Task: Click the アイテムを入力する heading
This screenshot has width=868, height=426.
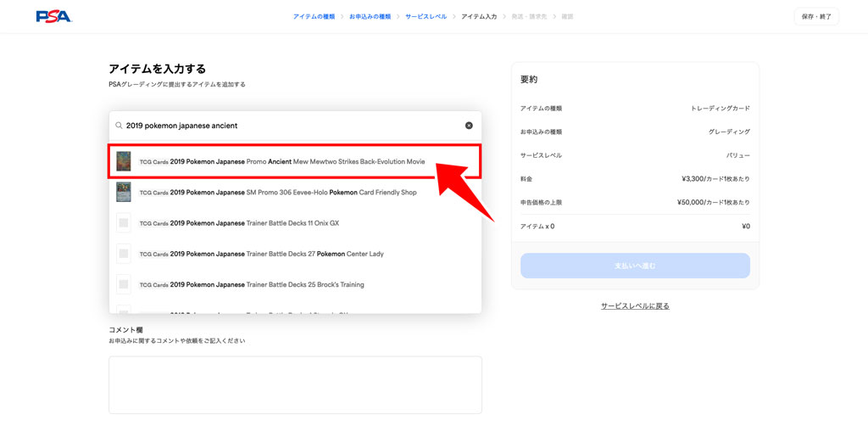Action: [x=157, y=70]
